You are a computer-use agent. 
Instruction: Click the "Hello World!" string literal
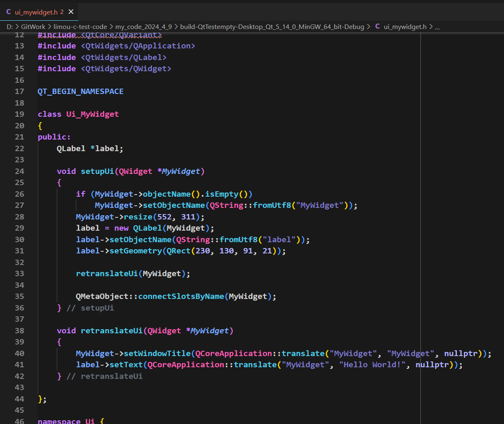[372, 365]
